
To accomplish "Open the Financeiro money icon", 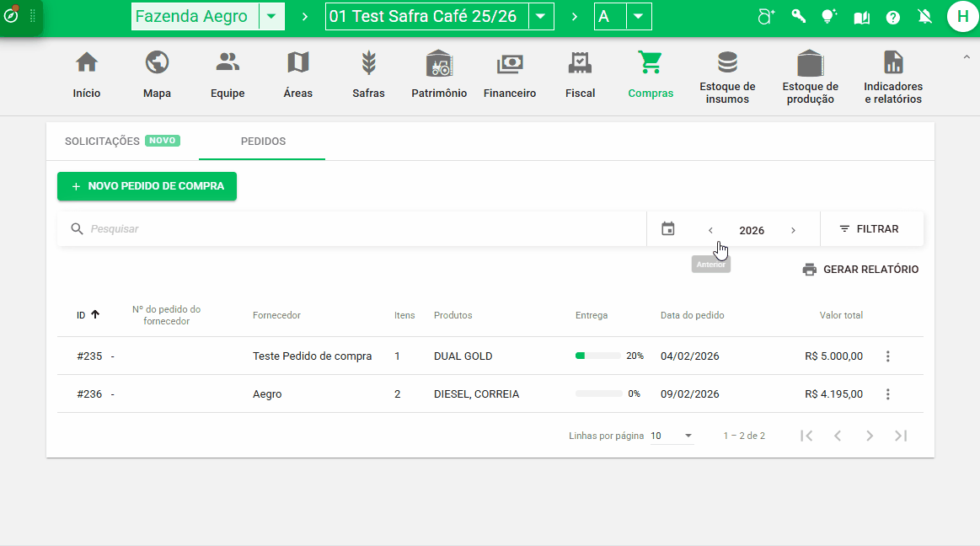I will (510, 63).
